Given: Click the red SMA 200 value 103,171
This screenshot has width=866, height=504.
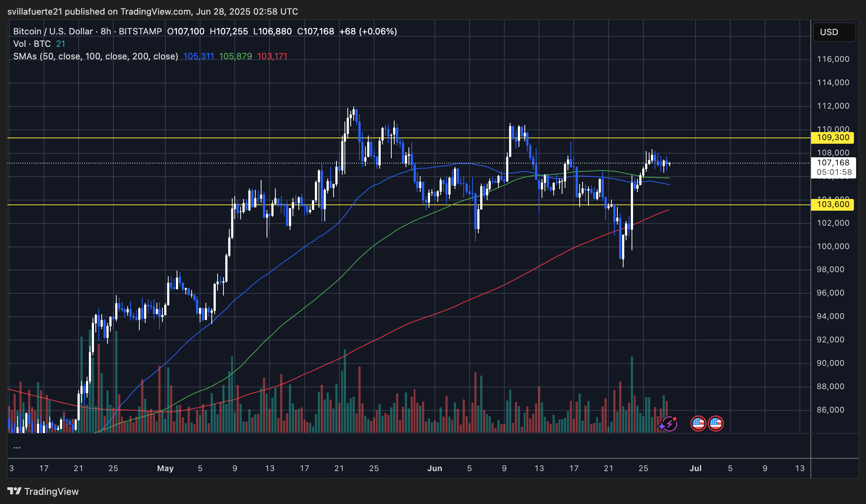Looking at the screenshot, I should (x=272, y=56).
